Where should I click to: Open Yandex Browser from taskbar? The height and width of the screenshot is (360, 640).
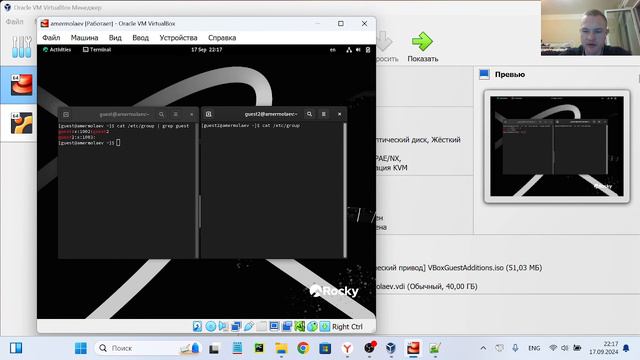(x=347, y=348)
